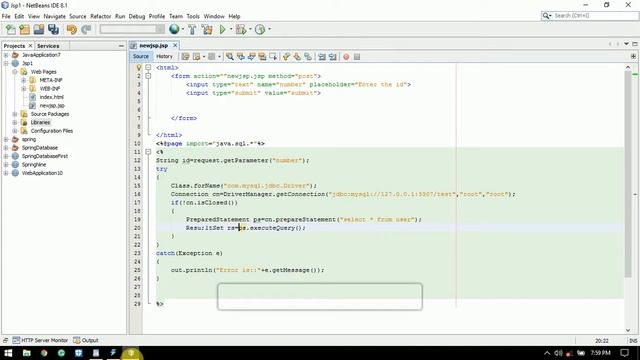Click the New Project toolbar icon
Screen dimensions: 640x360
pyautogui.click(x=24, y=29)
